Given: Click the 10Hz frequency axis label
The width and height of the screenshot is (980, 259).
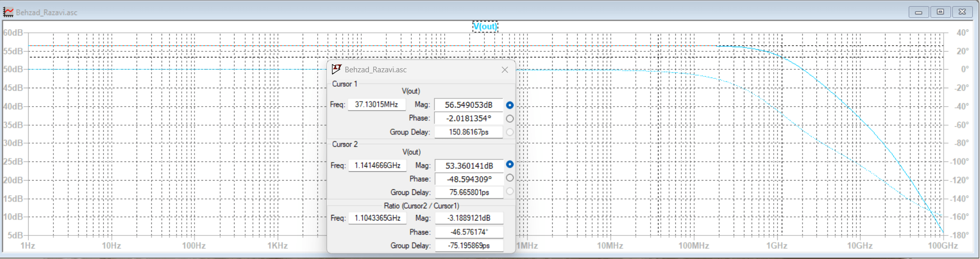Looking at the screenshot, I should coord(111,246).
